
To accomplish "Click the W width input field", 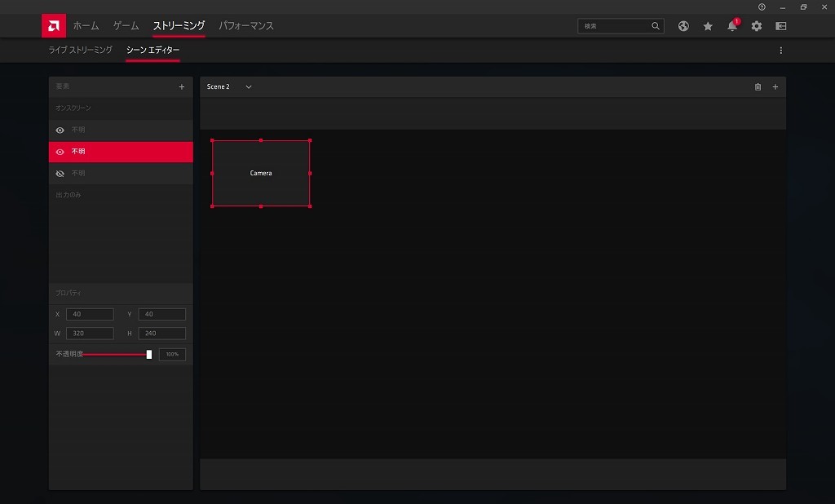I will click(90, 334).
